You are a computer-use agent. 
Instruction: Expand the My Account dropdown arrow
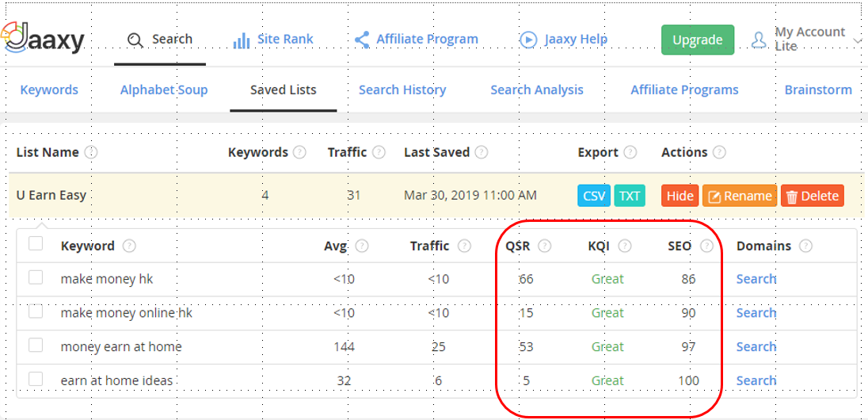pyautogui.click(x=858, y=41)
